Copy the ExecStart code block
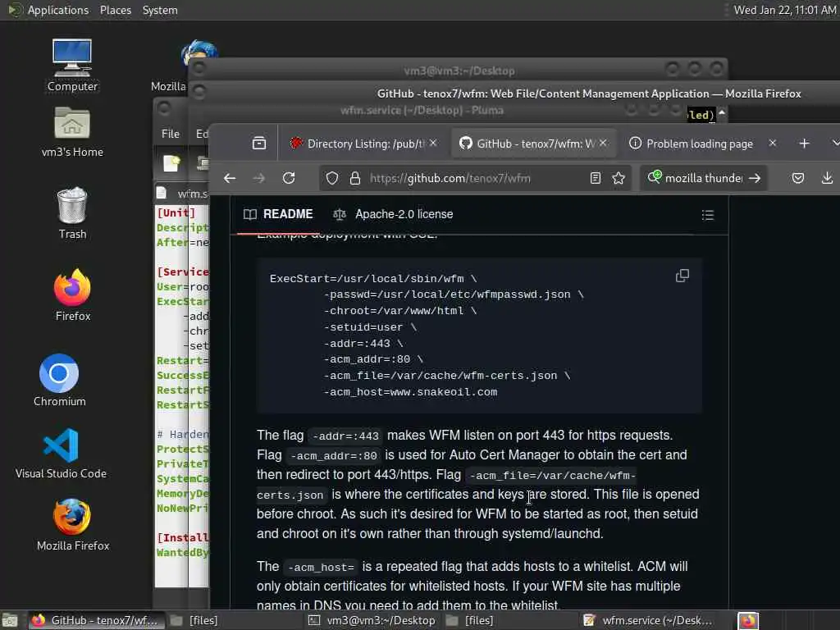The width and height of the screenshot is (840, 630). (682, 276)
